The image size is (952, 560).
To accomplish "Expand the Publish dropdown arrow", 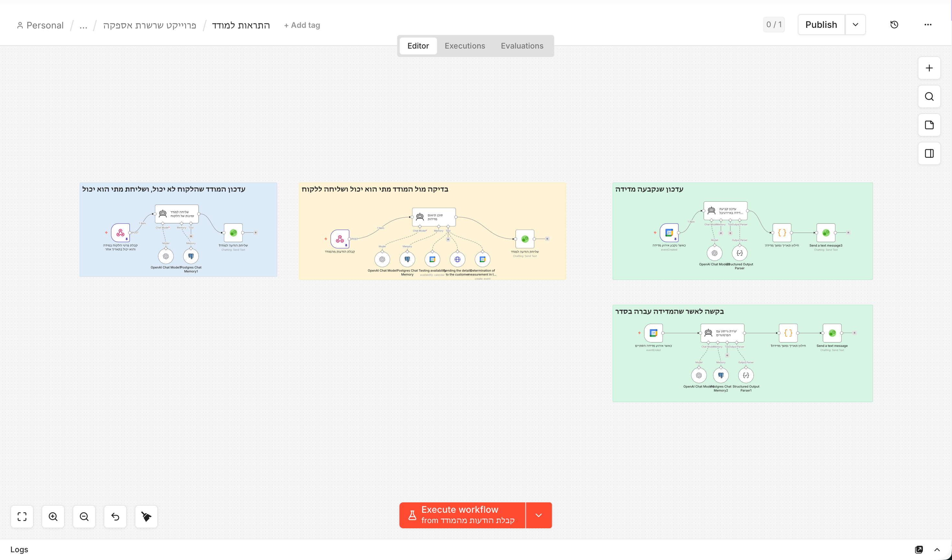I will tap(855, 25).
